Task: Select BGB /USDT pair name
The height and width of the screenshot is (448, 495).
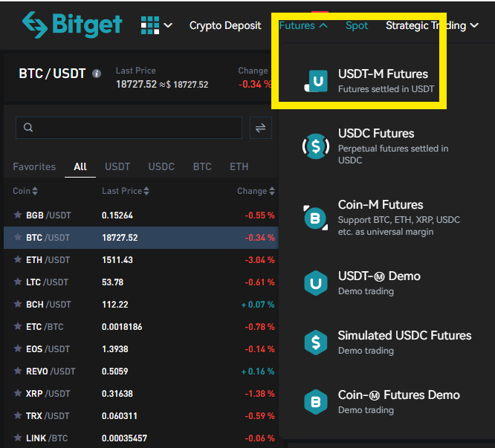Action: [48, 215]
